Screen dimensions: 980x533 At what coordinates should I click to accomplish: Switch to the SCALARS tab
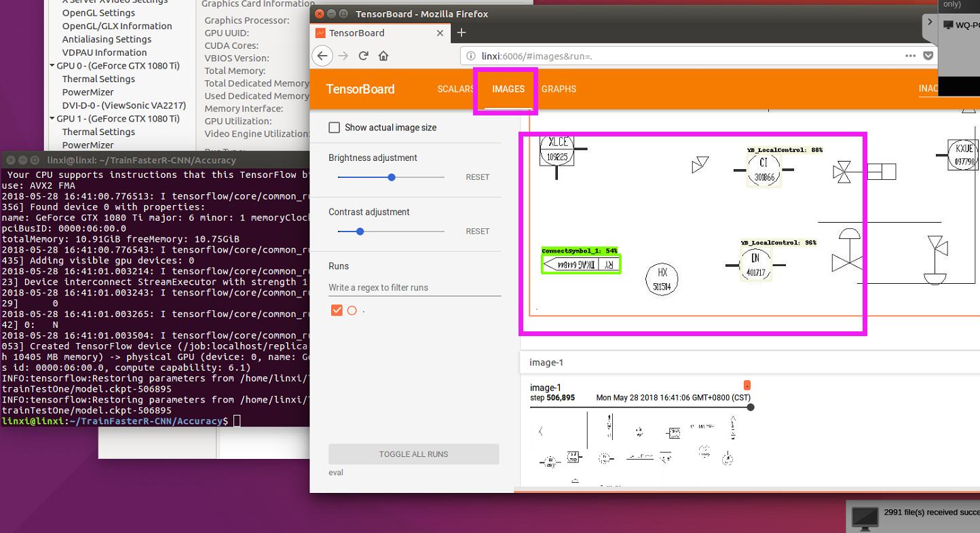coord(455,89)
